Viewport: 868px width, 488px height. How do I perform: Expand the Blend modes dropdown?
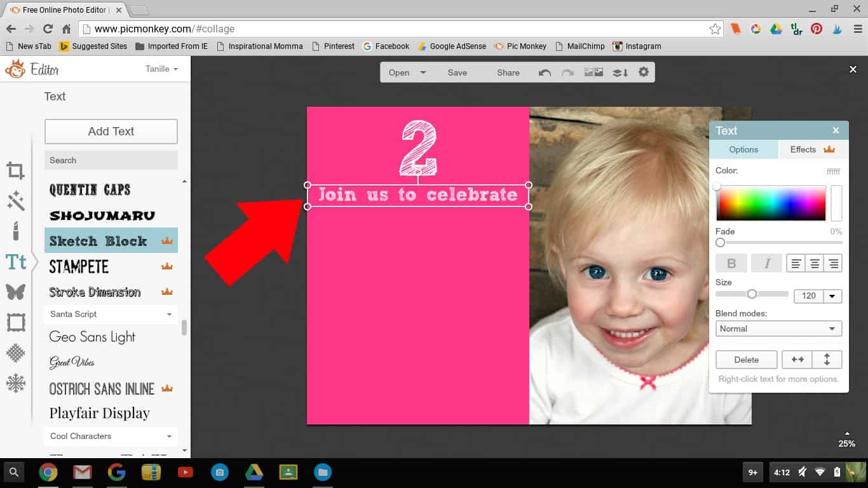click(x=778, y=329)
